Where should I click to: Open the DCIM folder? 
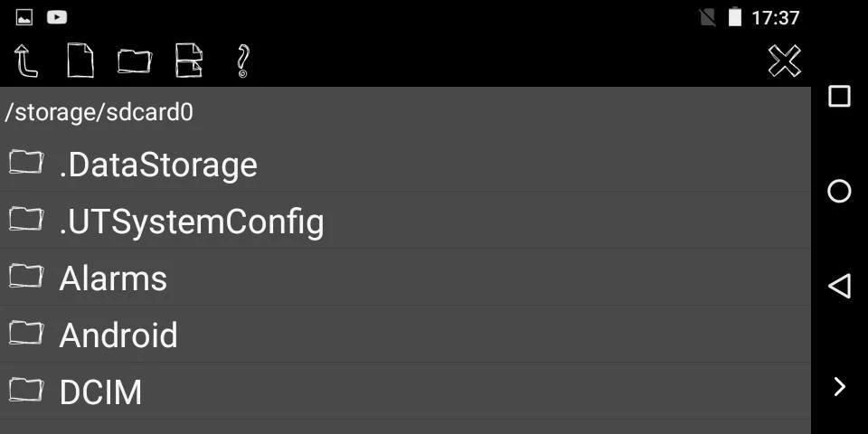pos(100,392)
